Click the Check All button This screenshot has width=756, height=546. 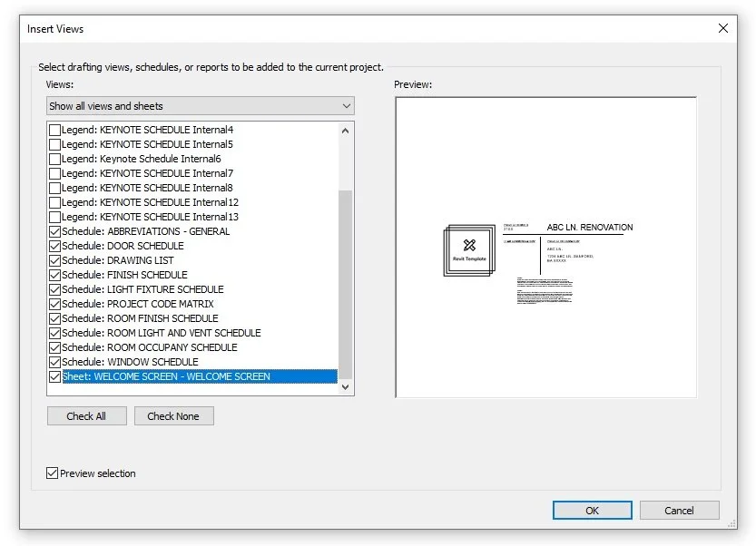click(x=86, y=415)
